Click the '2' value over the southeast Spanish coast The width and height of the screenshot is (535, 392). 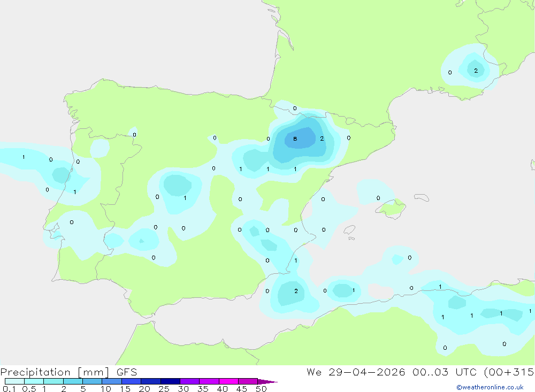(x=296, y=291)
